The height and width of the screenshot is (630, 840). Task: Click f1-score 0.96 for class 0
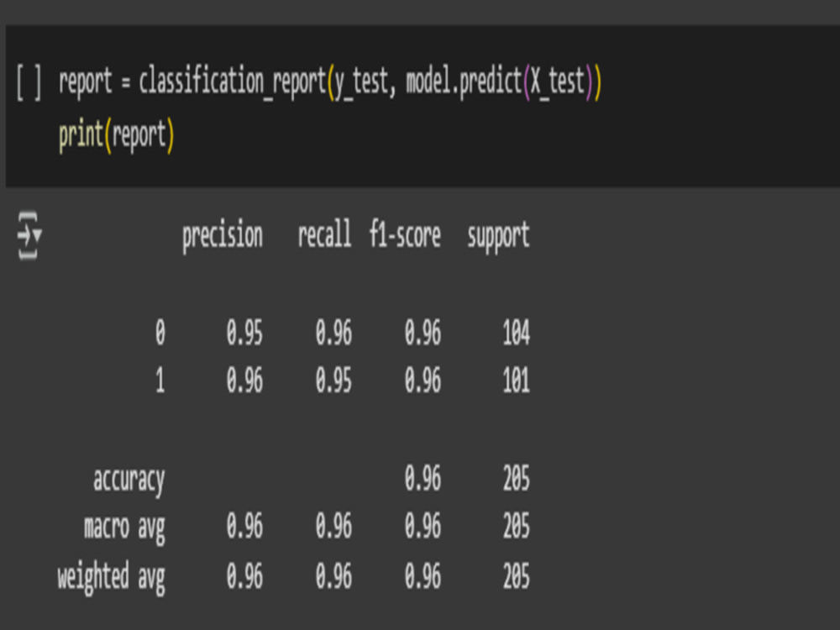coord(423,333)
